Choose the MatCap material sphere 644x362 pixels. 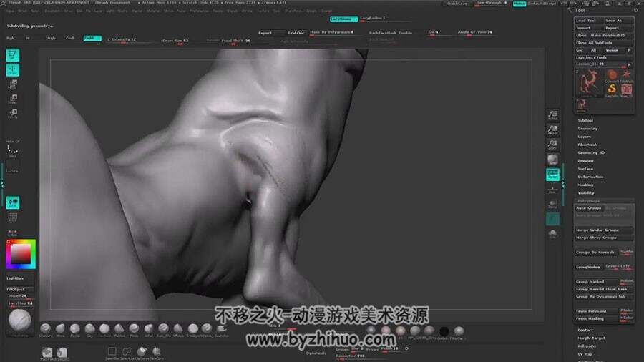[x=459, y=331]
